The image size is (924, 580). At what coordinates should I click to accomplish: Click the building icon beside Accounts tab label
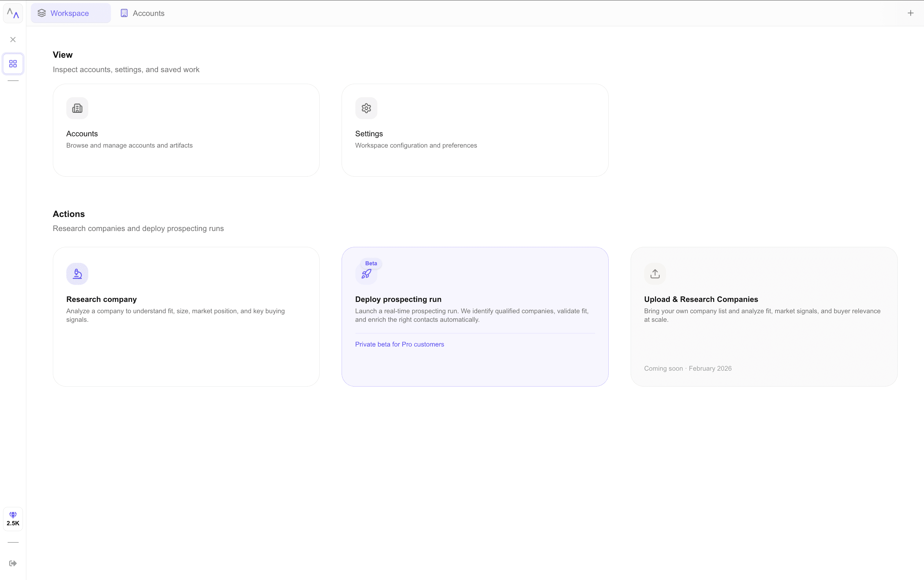(123, 13)
